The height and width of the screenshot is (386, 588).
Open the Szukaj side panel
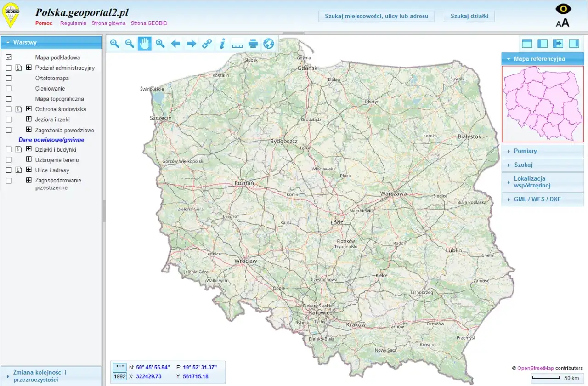543,165
